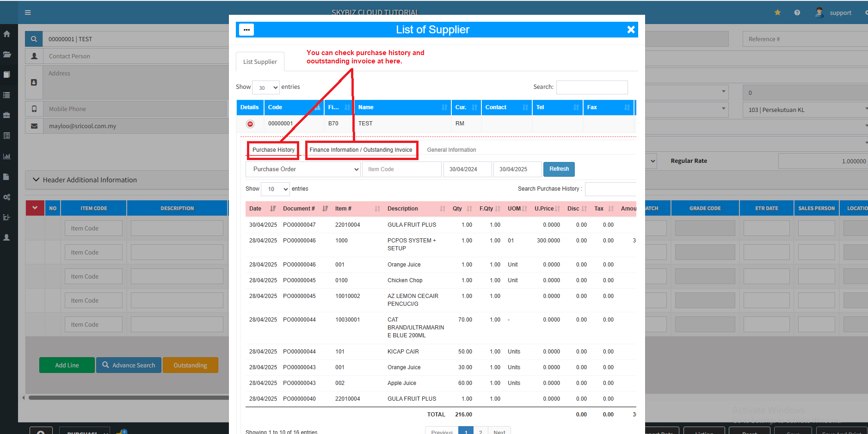Click the orange Outstanding button
Image resolution: width=868 pixels, height=434 pixels.
tap(190, 365)
